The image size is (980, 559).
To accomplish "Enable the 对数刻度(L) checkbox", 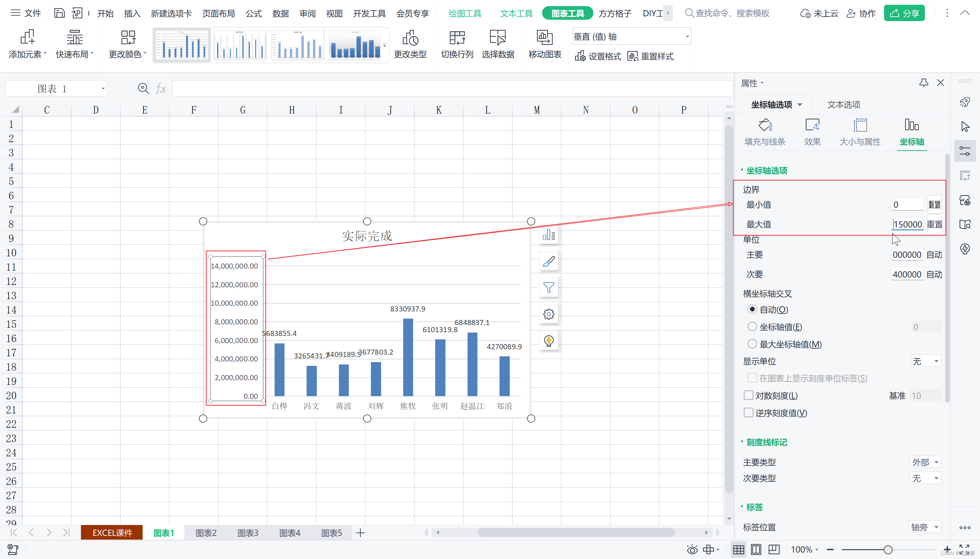I will [x=748, y=395].
